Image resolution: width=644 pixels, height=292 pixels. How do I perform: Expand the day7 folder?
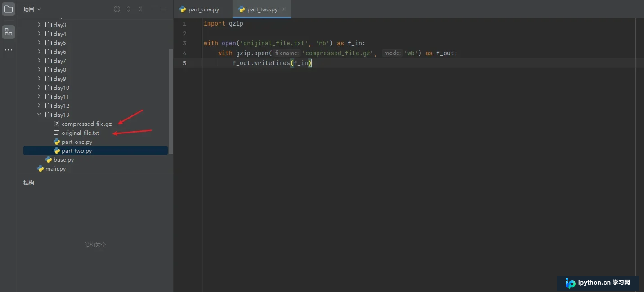tap(40, 61)
